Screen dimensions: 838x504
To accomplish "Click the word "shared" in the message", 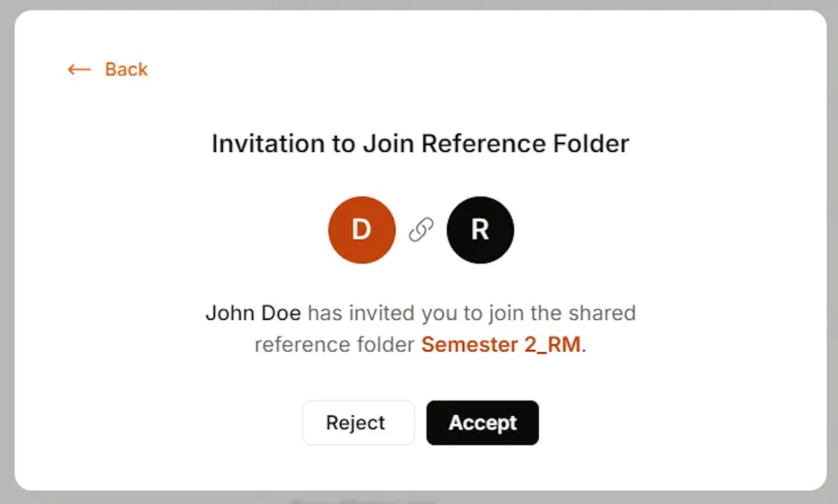I will tap(602, 313).
